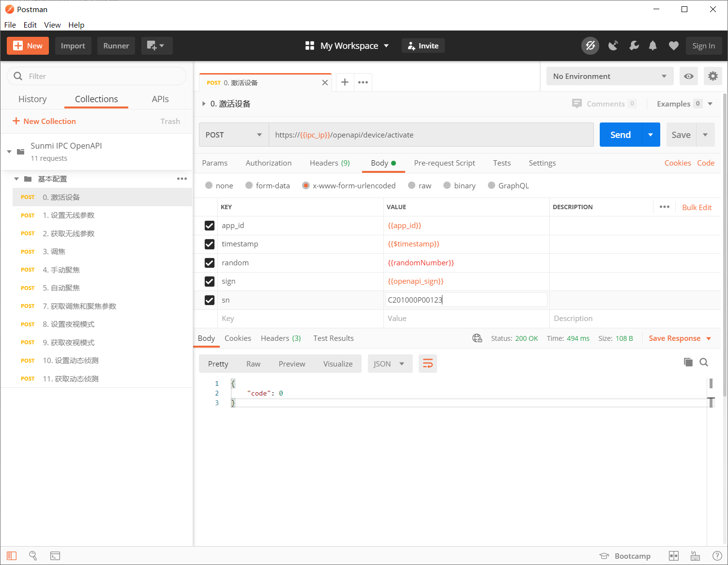The height and width of the screenshot is (565, 728).
Task: Click the Invite button
Action: coord(423,46)
